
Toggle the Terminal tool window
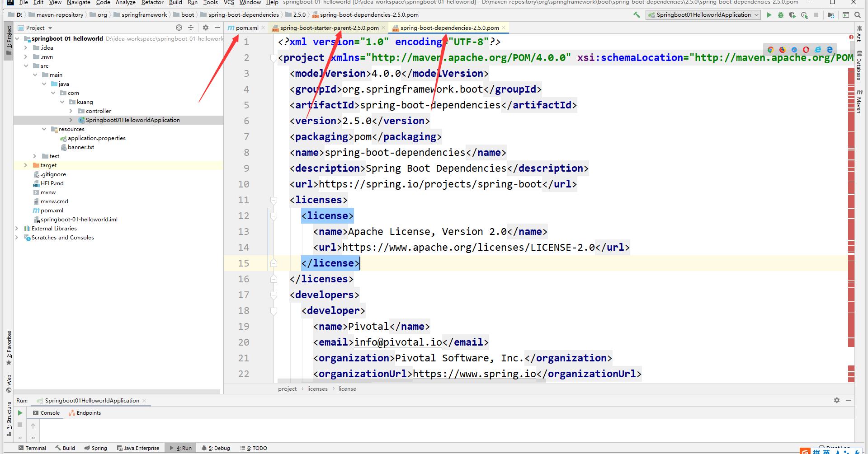pos(32,448)
